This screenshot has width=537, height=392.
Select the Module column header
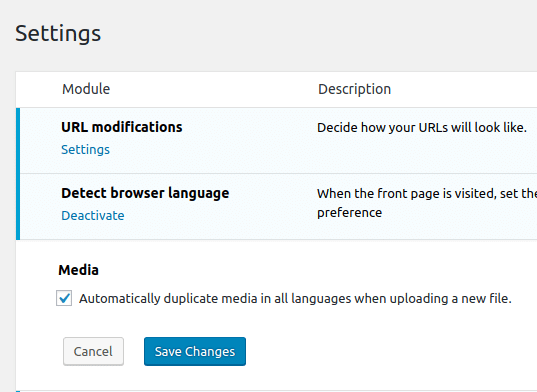(x=86, y=89)
